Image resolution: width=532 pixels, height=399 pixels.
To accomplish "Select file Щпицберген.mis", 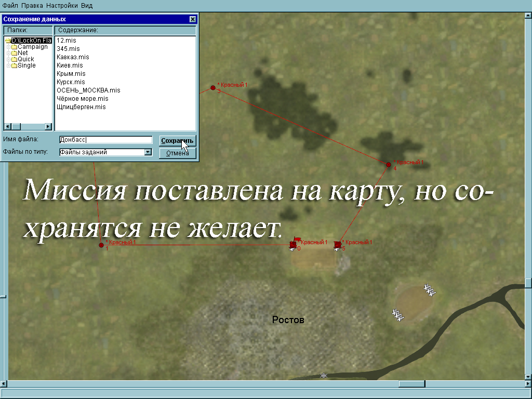I will pyautogui.click(x=81, y=107).
